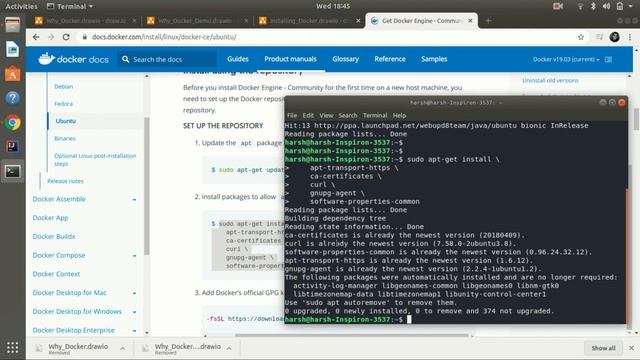Close the Installing_Docker.drawio tab
The height and width of the screenshot is (360, 640).
(358, 20)
